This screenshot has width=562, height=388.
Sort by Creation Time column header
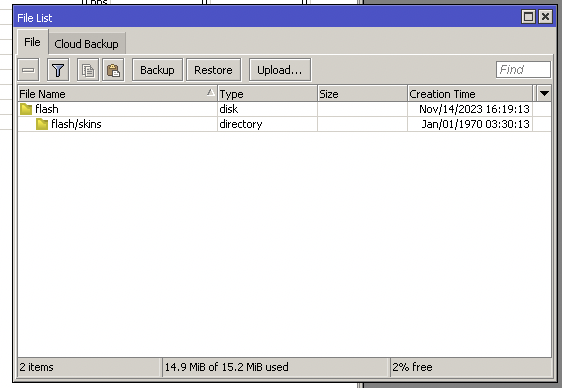click(471, 94)
